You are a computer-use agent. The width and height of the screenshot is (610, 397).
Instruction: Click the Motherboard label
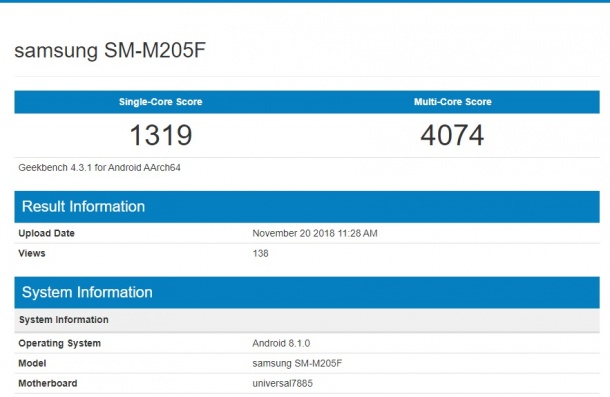pos(47,383)
